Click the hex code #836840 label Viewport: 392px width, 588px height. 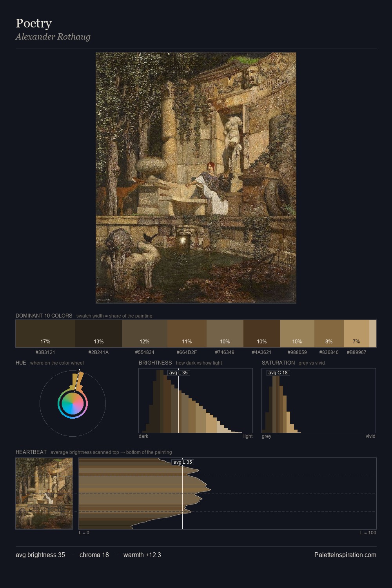click(x=329, y=352)
